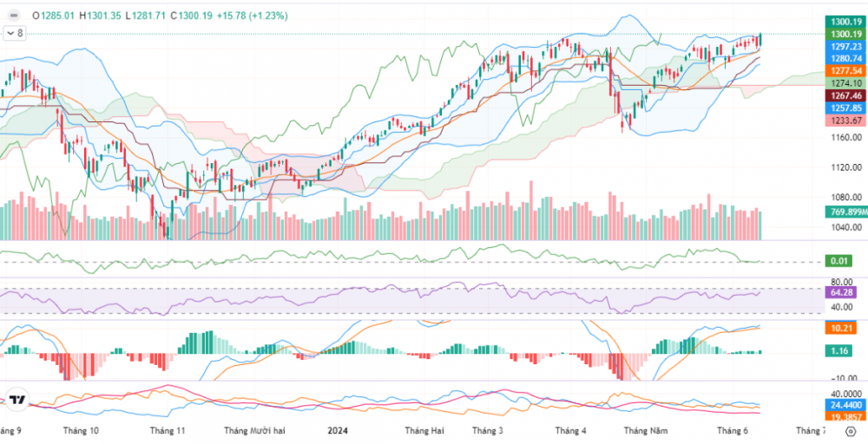
Task: Click the 2024 year time axis label
Action: tap(337, 430)
